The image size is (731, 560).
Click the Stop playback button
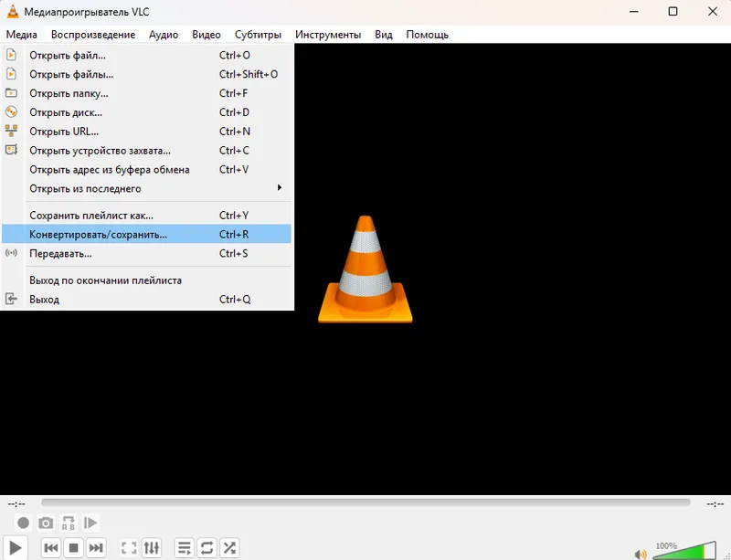pyautogui.click(x=73, y=548)
